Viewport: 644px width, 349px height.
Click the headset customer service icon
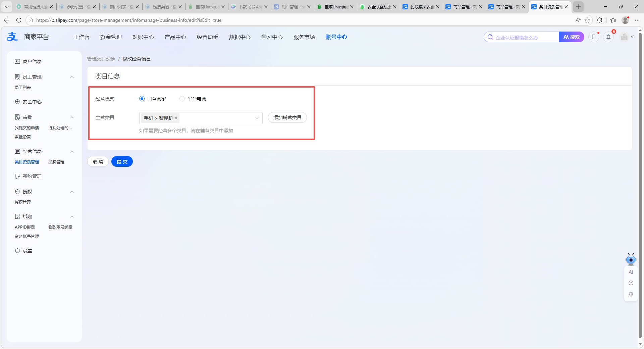tap(631, 294)
